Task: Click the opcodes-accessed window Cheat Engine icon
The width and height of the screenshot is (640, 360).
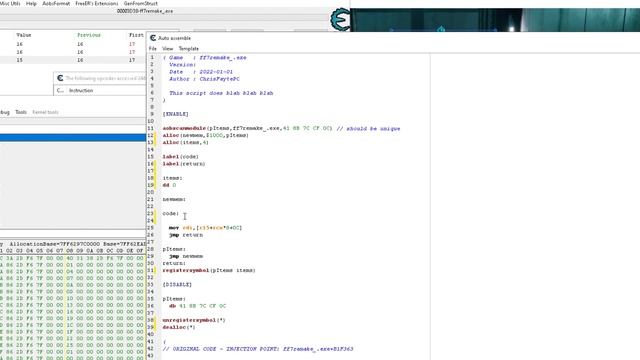Action: click(x=60, y=78)
